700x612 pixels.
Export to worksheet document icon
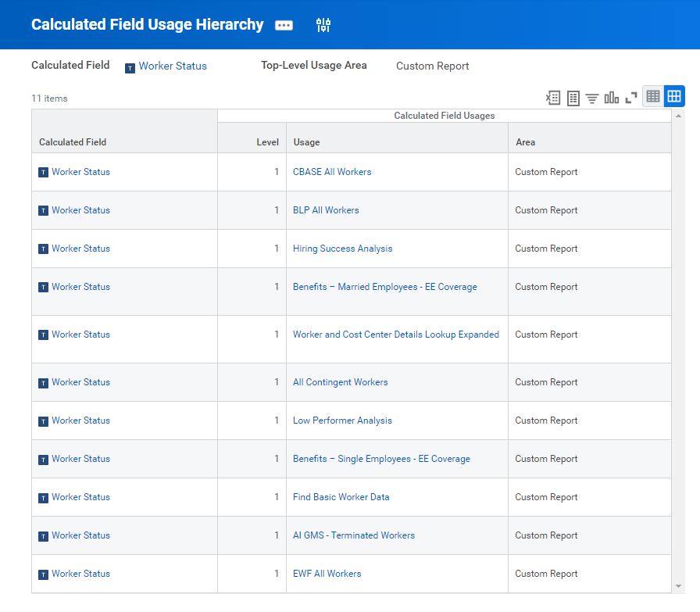pyautogui.click(x=573, y=98)
